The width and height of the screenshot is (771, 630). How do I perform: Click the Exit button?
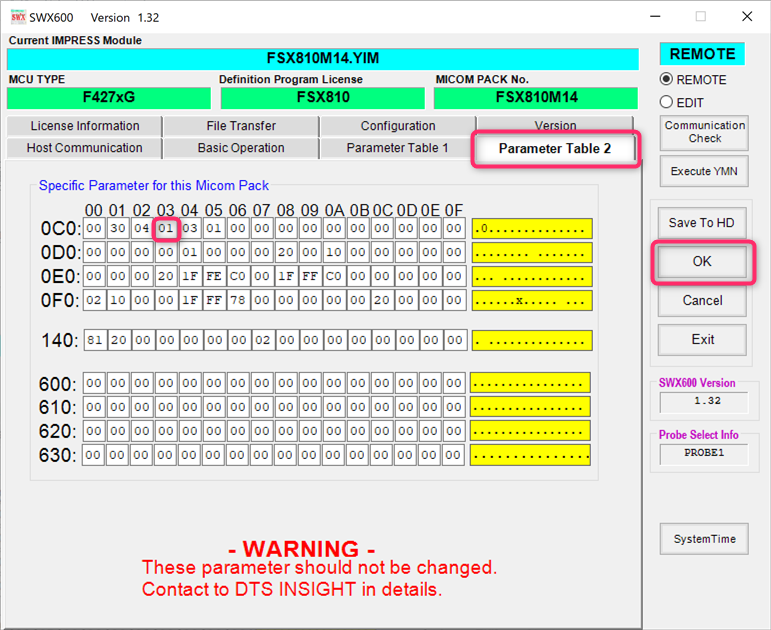pos(702,339)
